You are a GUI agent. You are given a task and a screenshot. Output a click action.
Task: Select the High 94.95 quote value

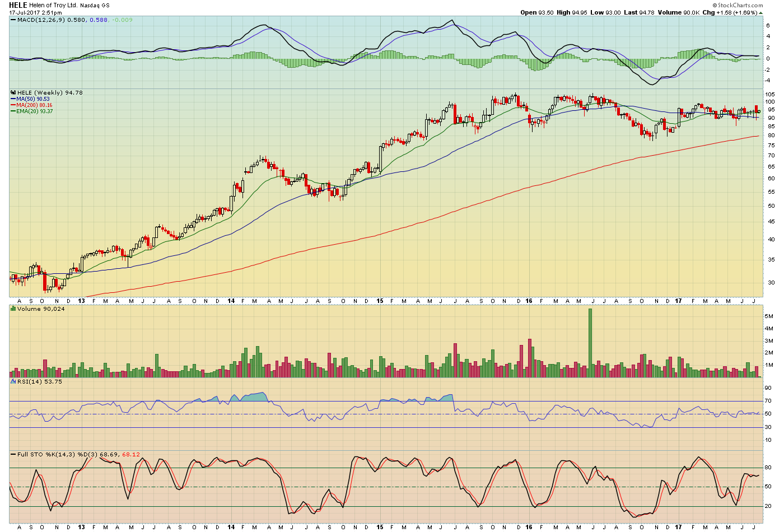(572, 12)
